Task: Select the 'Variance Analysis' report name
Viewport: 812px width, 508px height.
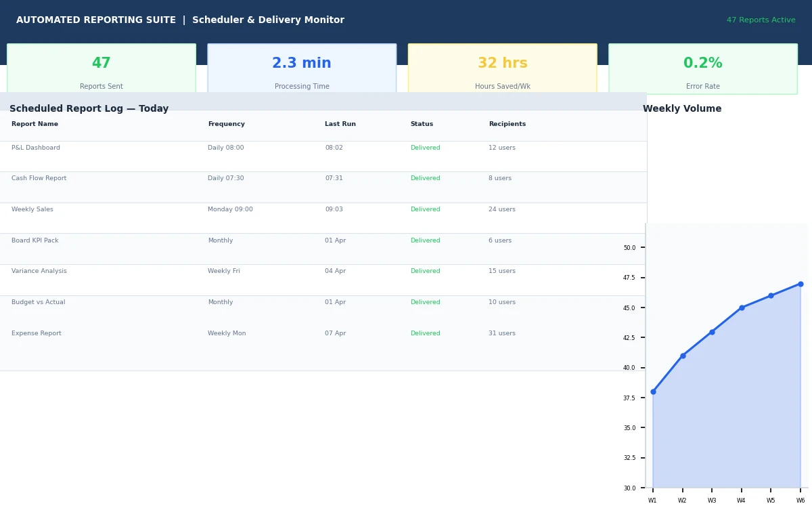Action: 39,272
